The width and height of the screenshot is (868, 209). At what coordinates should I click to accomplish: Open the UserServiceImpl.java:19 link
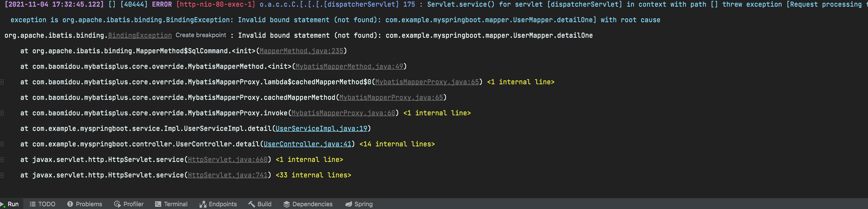click(321, 129)
